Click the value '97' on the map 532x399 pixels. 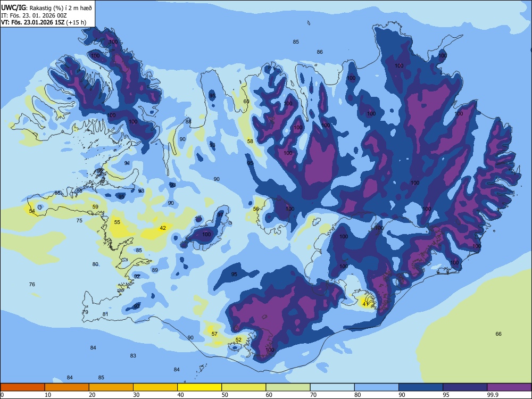coord(221,215)
